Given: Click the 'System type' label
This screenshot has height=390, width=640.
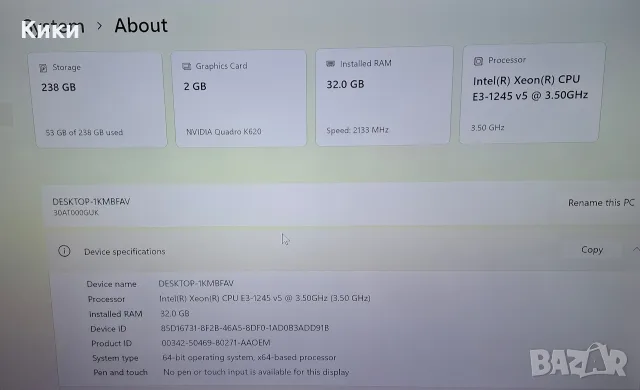Looking at the screenshot, I should (x=115, y=358).
